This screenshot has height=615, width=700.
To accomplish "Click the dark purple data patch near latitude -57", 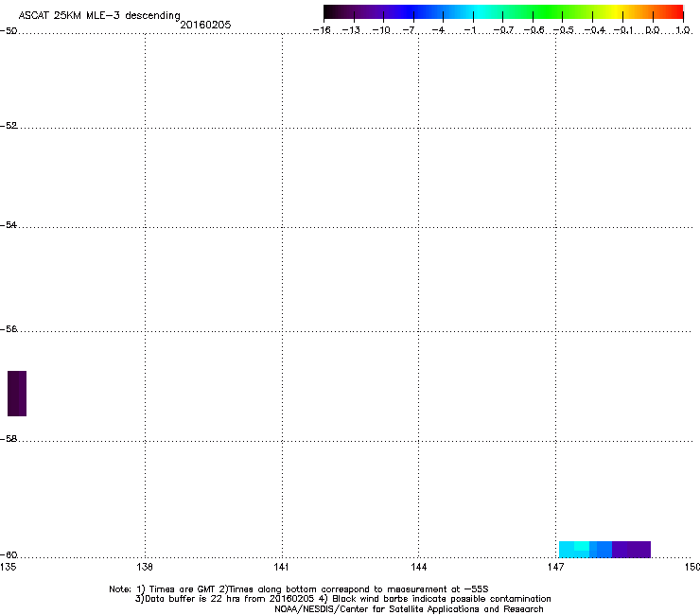I will tap(17, 394).
